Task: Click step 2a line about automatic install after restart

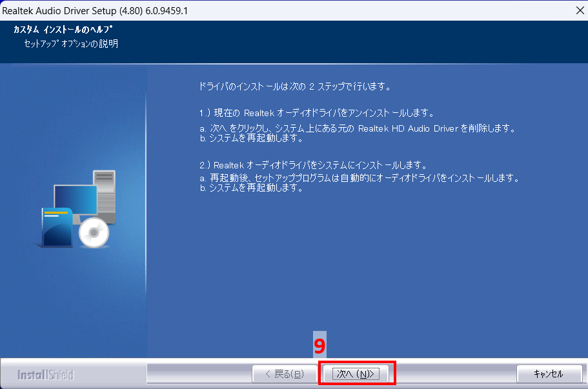Action: point(360,178)
